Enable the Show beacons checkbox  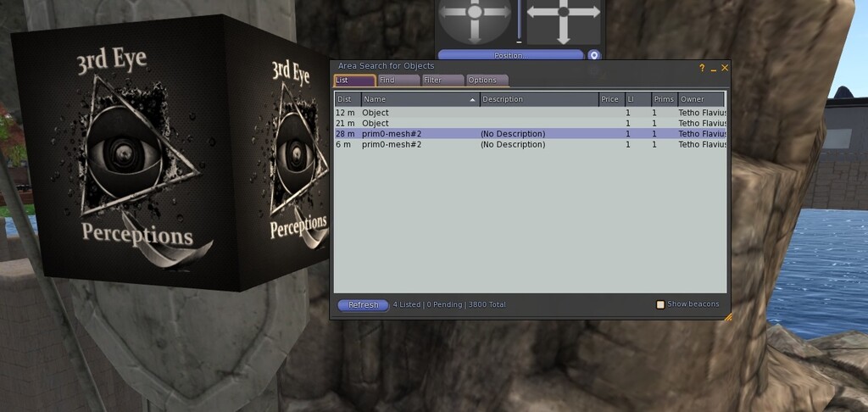point(661,304)
